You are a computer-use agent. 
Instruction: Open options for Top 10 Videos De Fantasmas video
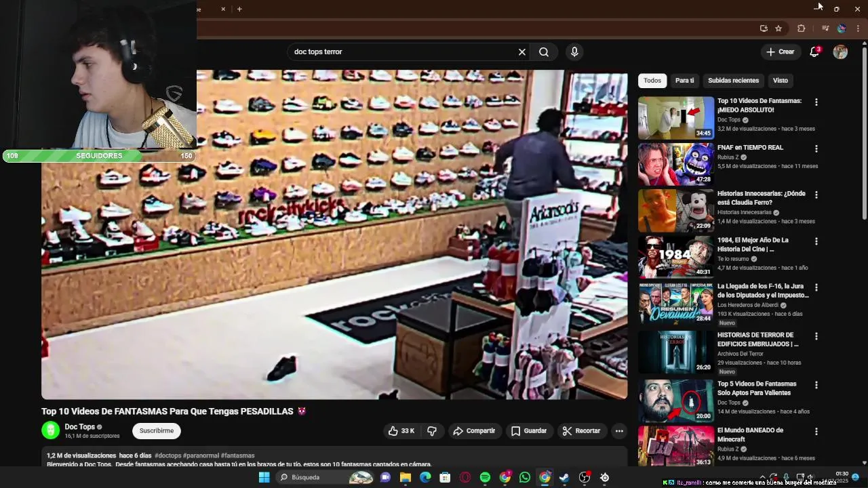coord(816,102)
